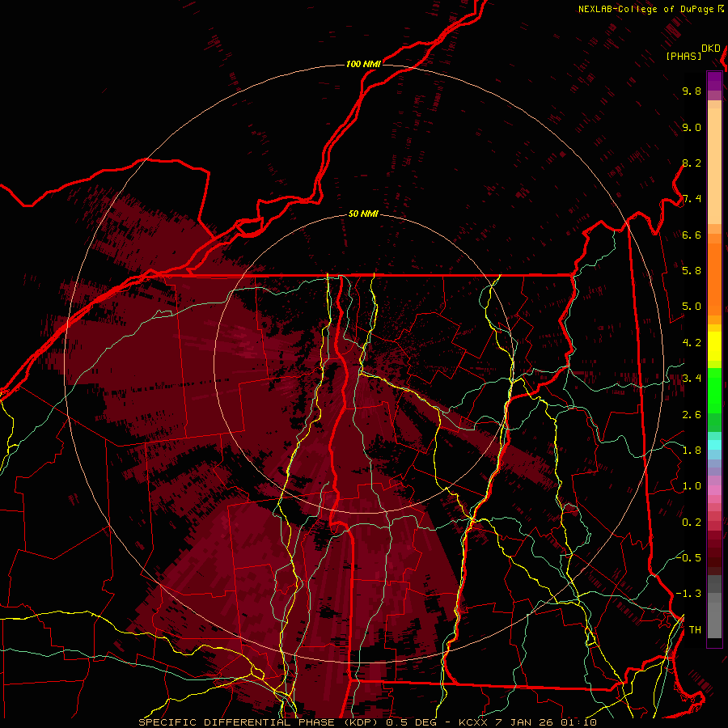Click the TH threshold label on the scale
This screenshot has height=728, width=728.
point(695,630)
